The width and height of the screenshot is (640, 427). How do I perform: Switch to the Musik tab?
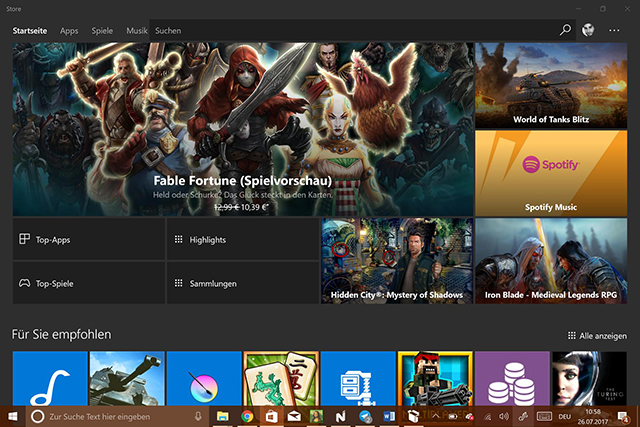(137, 31)
